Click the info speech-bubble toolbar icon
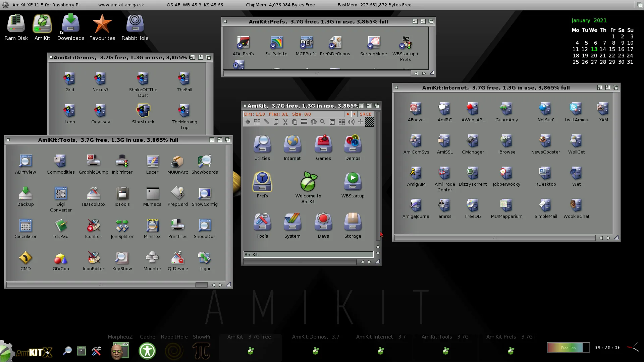The width and height of the screenshot is (644, 362). point(313,122)
